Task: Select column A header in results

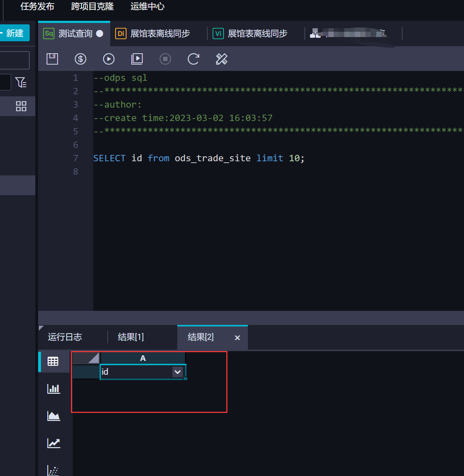Action: click(143, 358)
